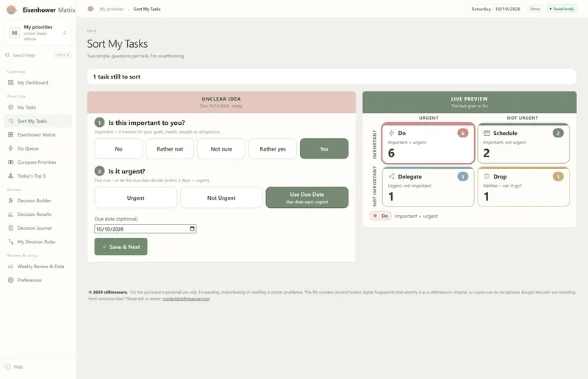Open Today's Top 3
The image size is (588, 379).
(x=38, y=176)
